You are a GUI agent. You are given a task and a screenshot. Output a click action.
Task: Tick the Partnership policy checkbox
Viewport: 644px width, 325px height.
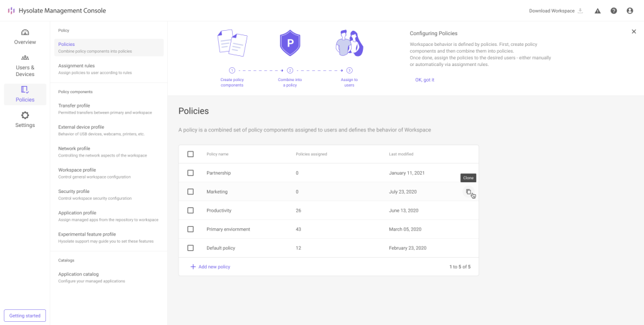(191, 173)
